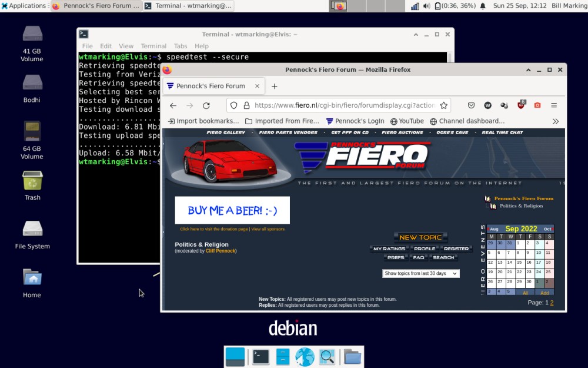Image resolution: width=588 pixels, height=368 pixels.
Task: Launch the web browser from the dock
Action: tap(305, 357)
